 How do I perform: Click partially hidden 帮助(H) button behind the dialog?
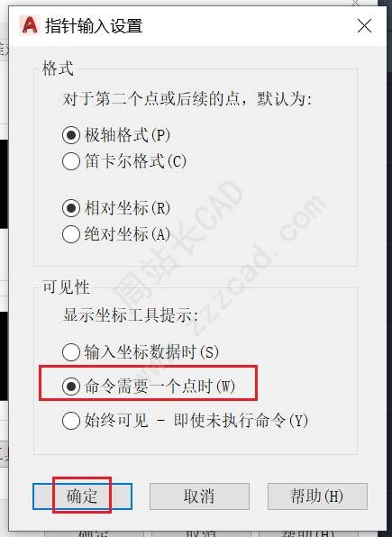[307, 533]
